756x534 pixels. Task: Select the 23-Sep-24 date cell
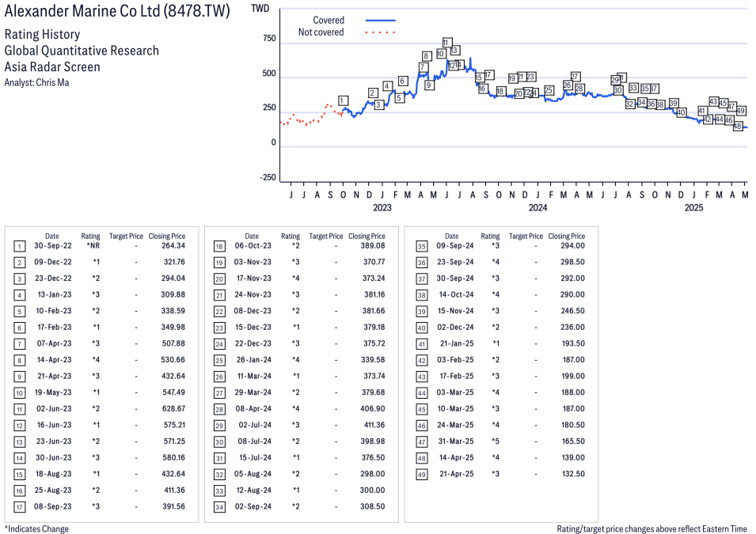[x=456, y=262]
